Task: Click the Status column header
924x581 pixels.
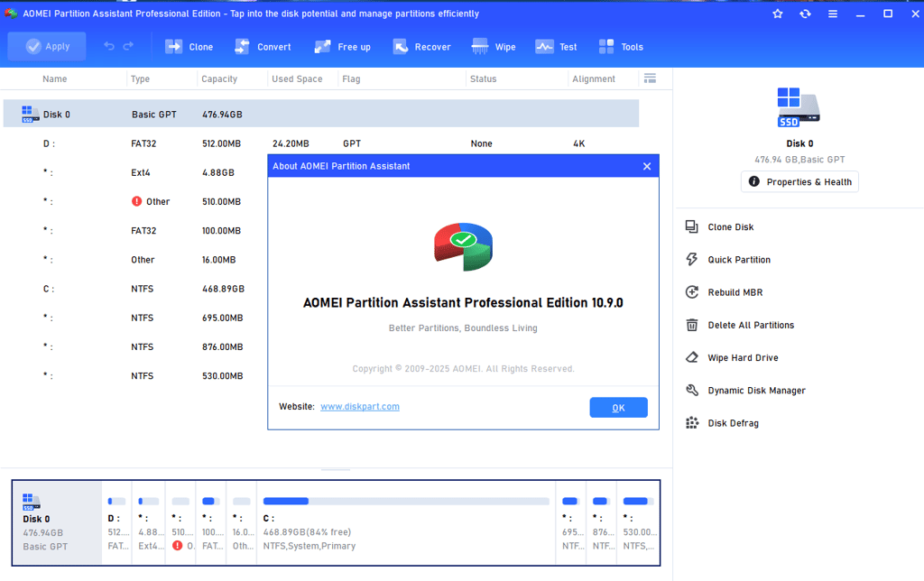Action: 484,79
